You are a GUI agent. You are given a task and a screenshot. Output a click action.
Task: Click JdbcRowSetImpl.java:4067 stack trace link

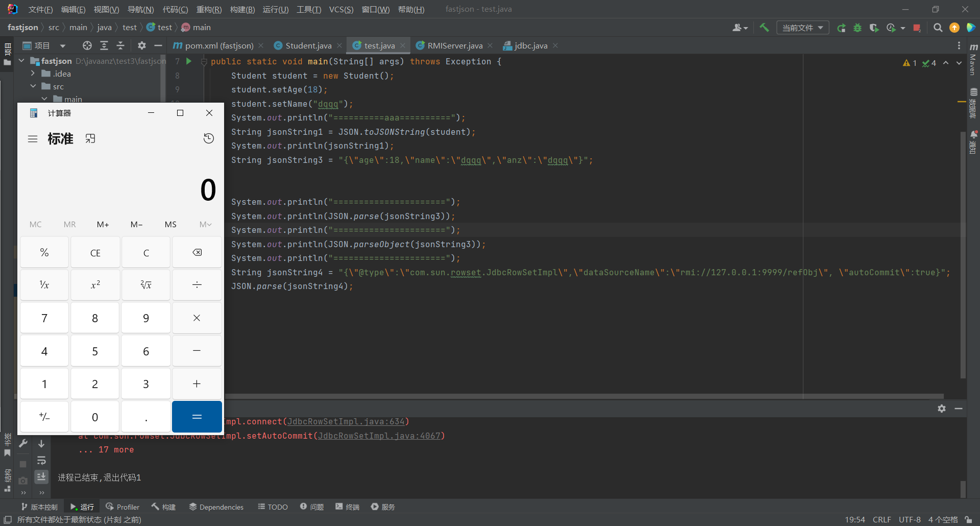(x=379, y=436)
